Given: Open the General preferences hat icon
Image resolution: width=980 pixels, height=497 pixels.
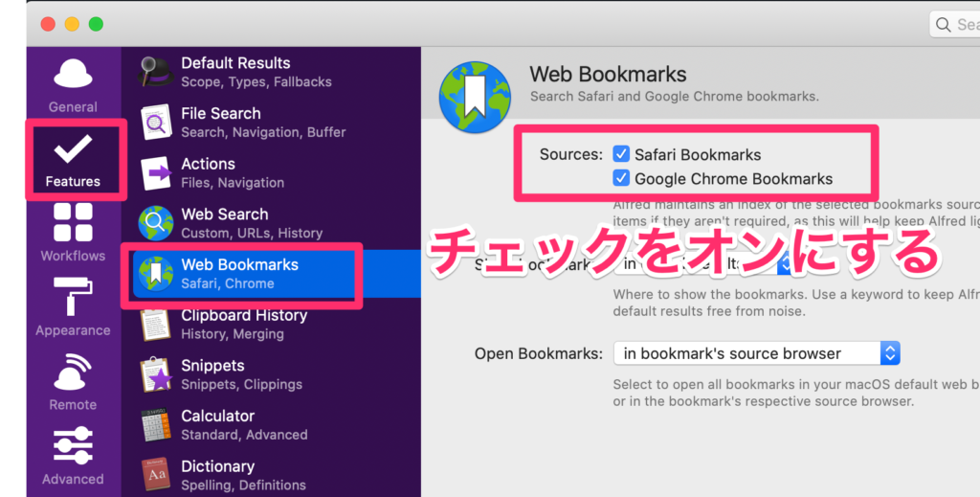Looking at the screenshot, I should click(73, 77).
